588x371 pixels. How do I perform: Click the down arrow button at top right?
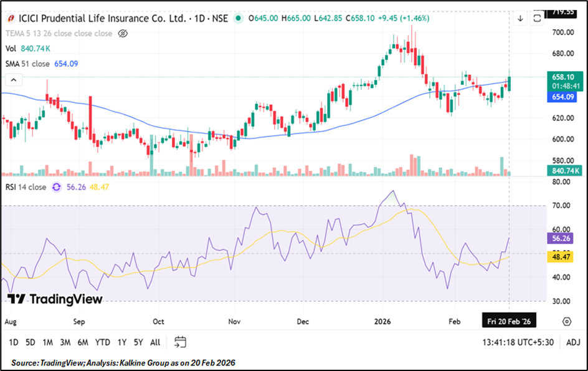(x=520, y=19)
